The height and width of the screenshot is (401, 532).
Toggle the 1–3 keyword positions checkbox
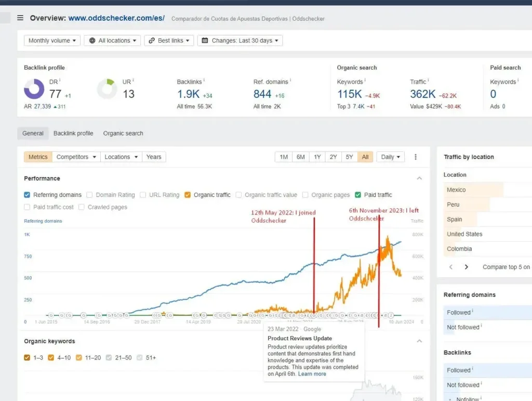(27, 357)
